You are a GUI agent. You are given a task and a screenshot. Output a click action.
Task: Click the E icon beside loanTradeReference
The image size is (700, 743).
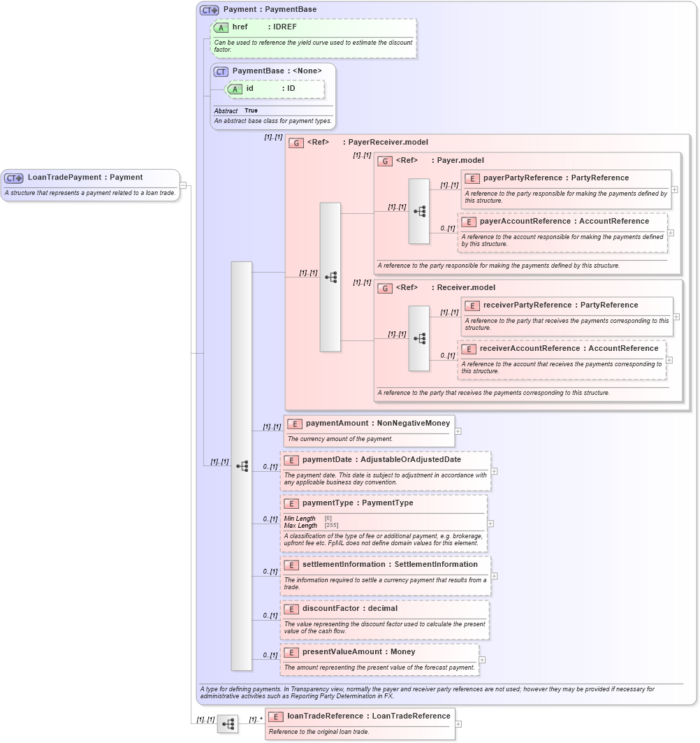(x=275, y=716)
